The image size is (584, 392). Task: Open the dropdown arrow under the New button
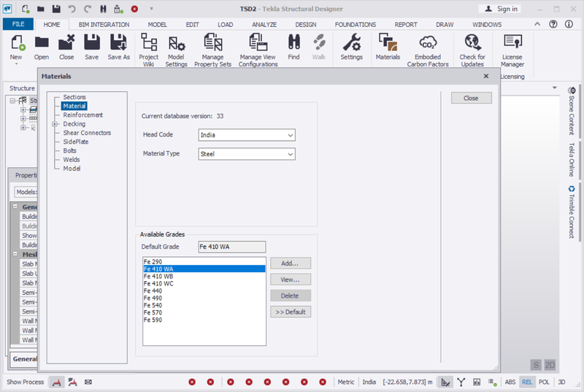pos(16,64)
